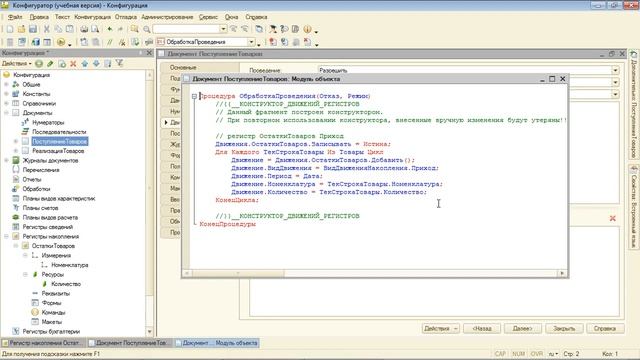
Task: Expand the Журналы документов node
Action: pos(6,160)
